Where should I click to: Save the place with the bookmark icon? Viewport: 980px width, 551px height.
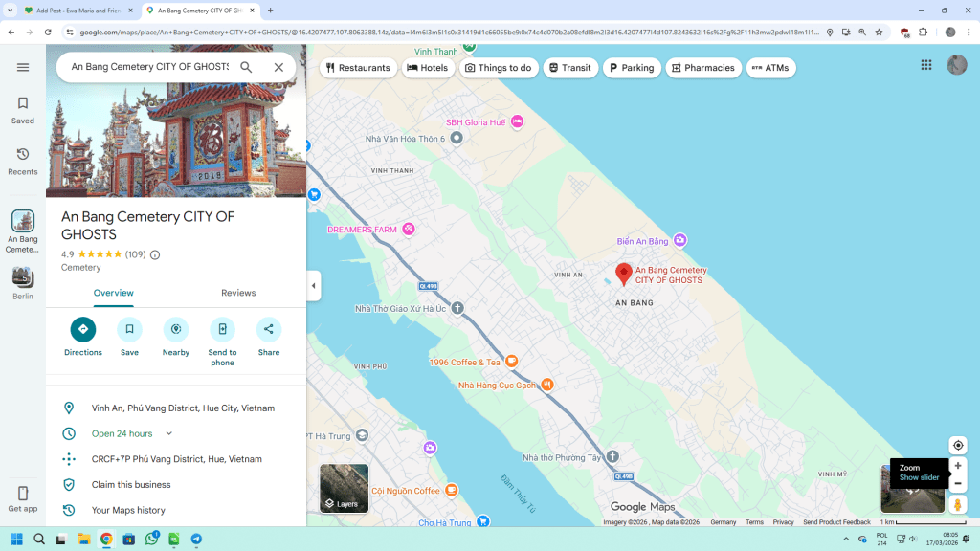tap(129, 330)
